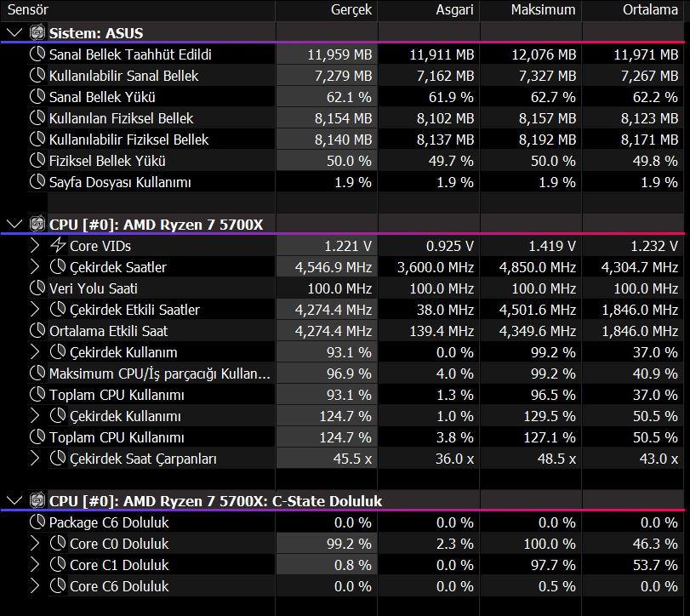Click clock icon beside Kullanılabilir Fiziksel Bellek

[x=37, y=139]
